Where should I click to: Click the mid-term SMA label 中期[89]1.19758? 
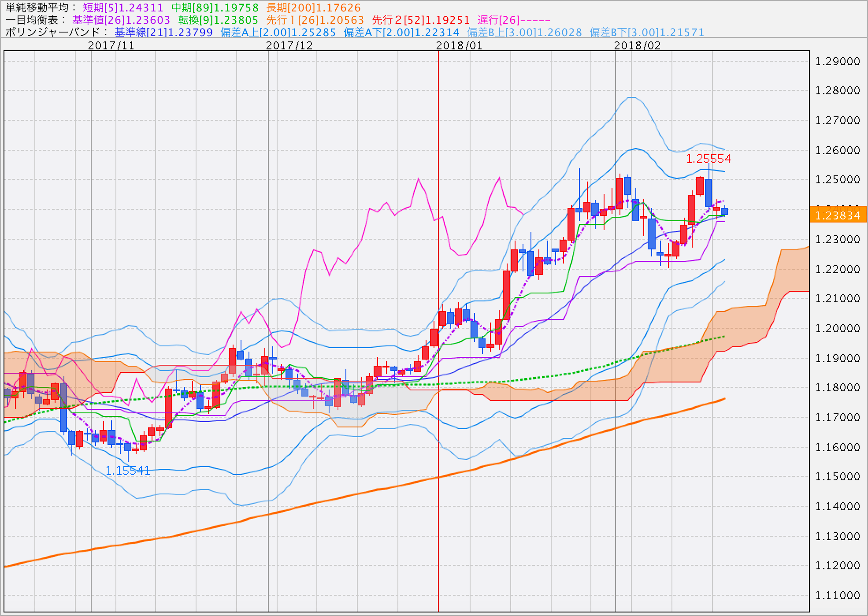point(215,7)
